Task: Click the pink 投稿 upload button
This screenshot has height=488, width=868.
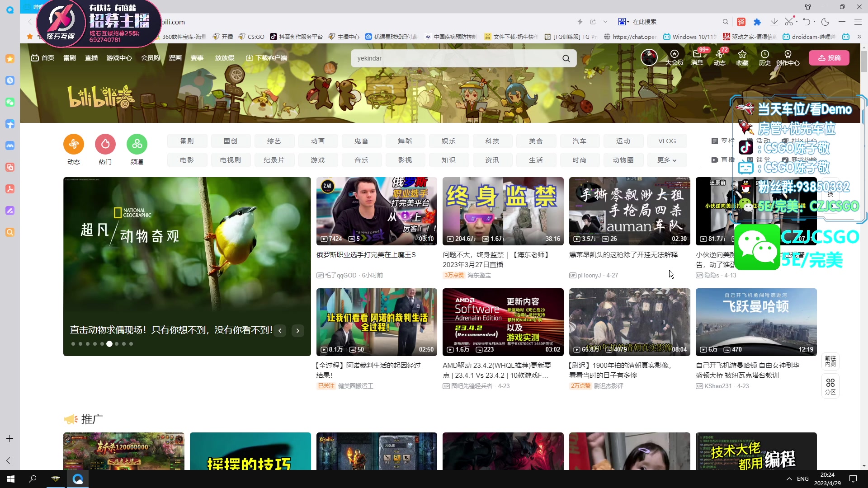Action: [x=829, y=58]
